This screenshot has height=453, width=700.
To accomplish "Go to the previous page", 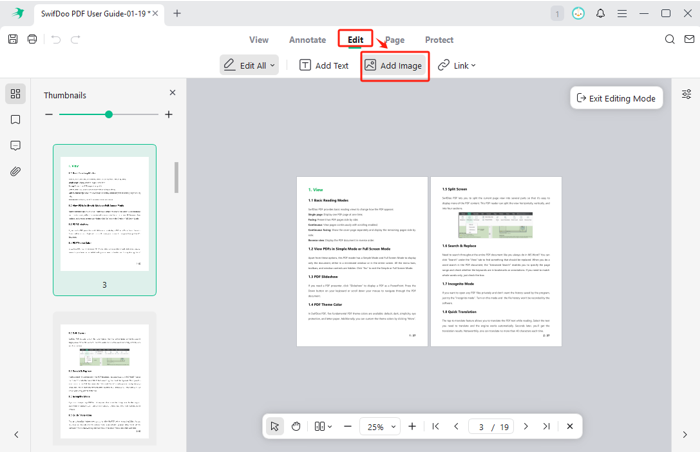I will [x=456, y=426].
